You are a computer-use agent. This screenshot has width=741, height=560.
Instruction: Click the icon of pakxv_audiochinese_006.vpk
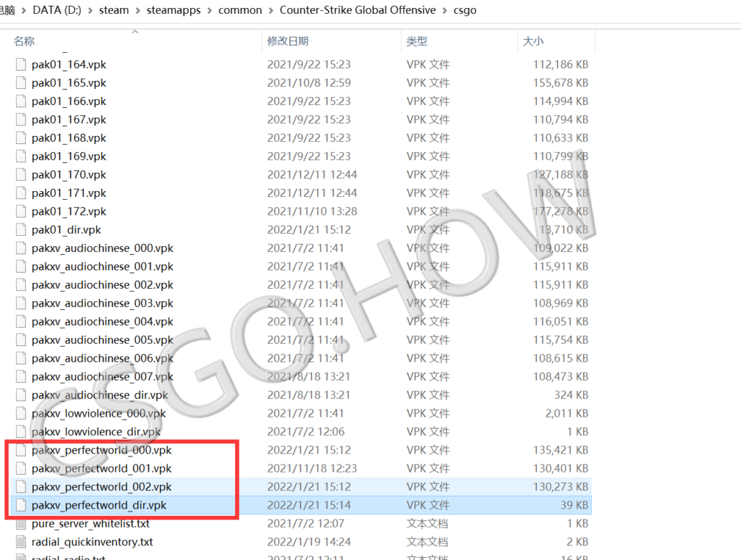pyautogui.click(x=21, y=358)
